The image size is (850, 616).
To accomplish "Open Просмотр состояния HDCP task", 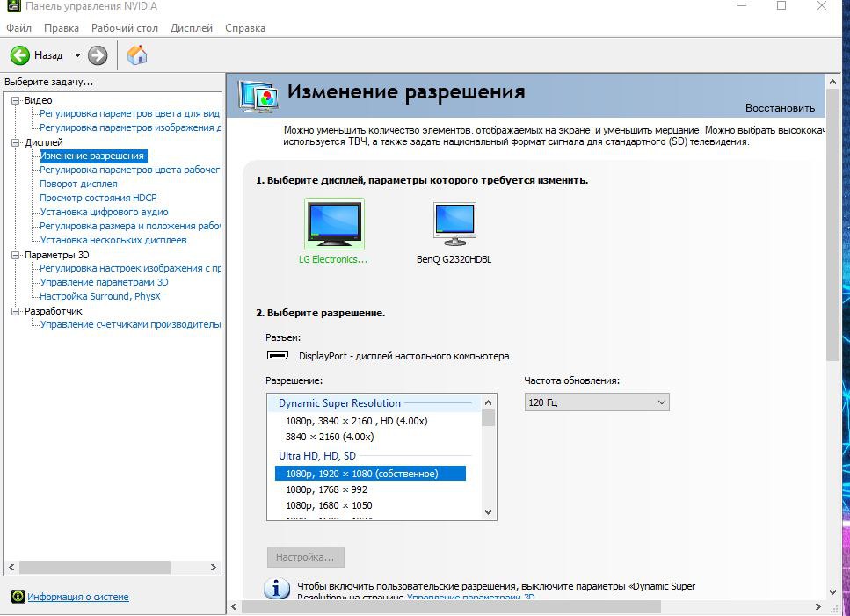I will pyautogui.click(x=98, y=198).
